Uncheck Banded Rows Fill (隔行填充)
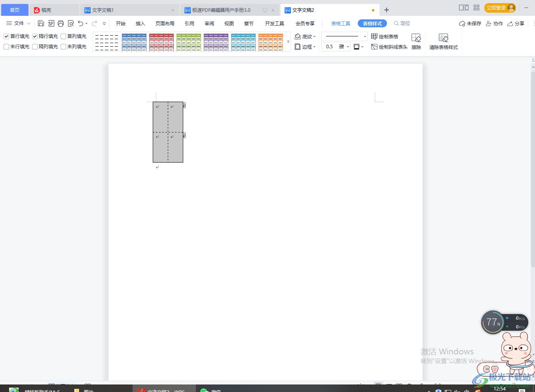The height and width of the screenshot is (392, 535). 35,36
